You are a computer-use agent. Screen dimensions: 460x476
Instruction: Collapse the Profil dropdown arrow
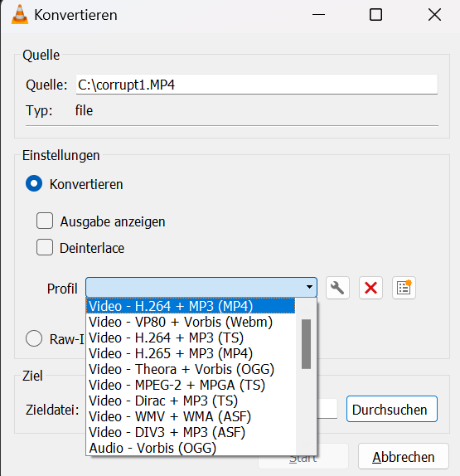[309, 287]
